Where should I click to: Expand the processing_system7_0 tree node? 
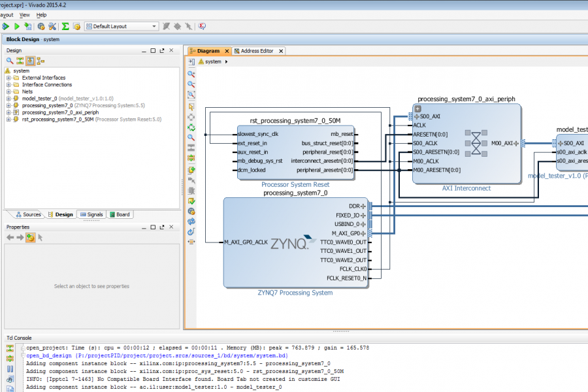tap(8, 105)
